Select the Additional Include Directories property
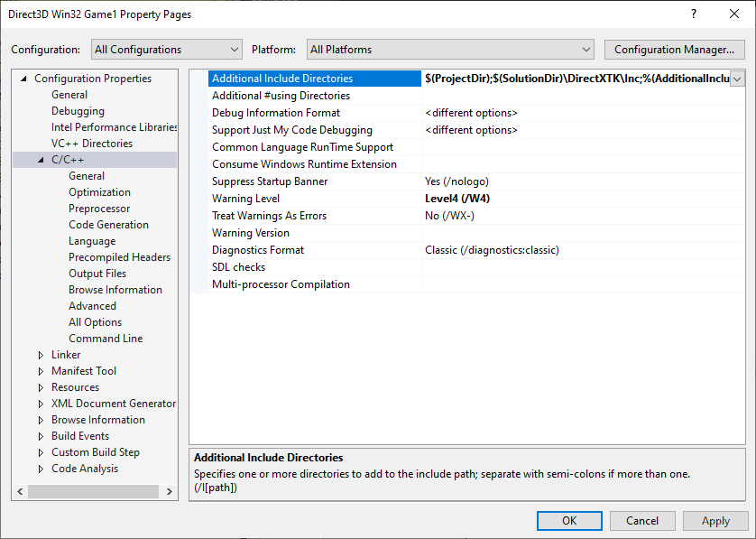The height and width of the screenshot is (539, 756). [x=315, y=79]
